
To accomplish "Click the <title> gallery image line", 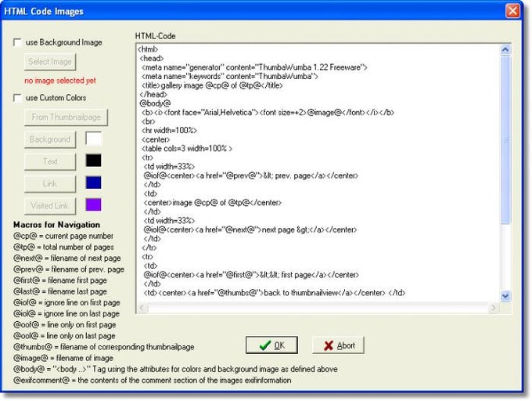I will pos(212,85).
